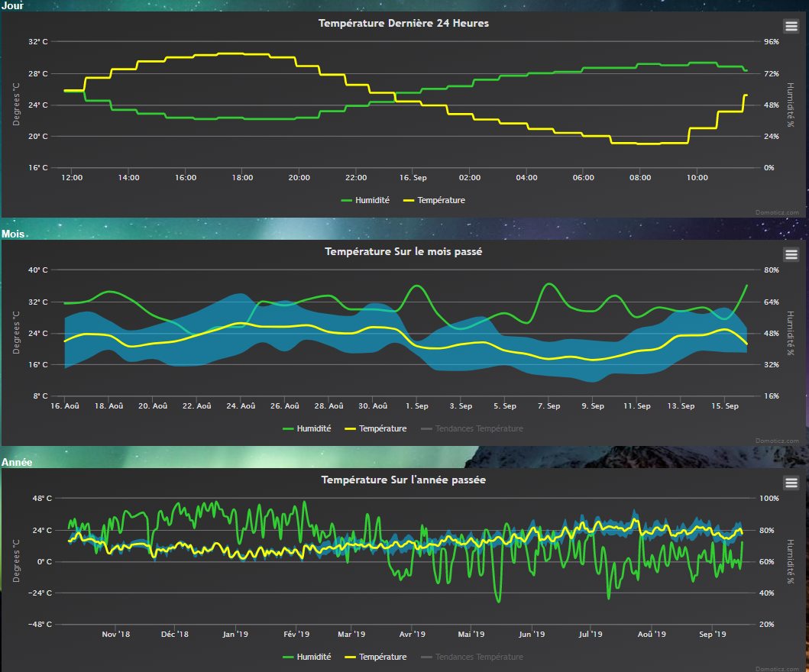Click the title Température Sur l'année passée
809x672 pixels.
(x=403, y=480)
